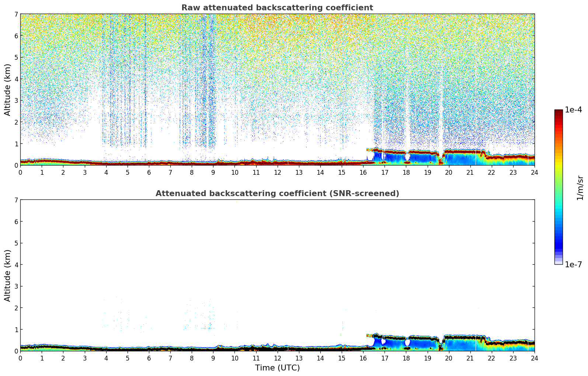
Task: Click hour 6 tick on bottom plot's axis
Action: click(149, 358)
